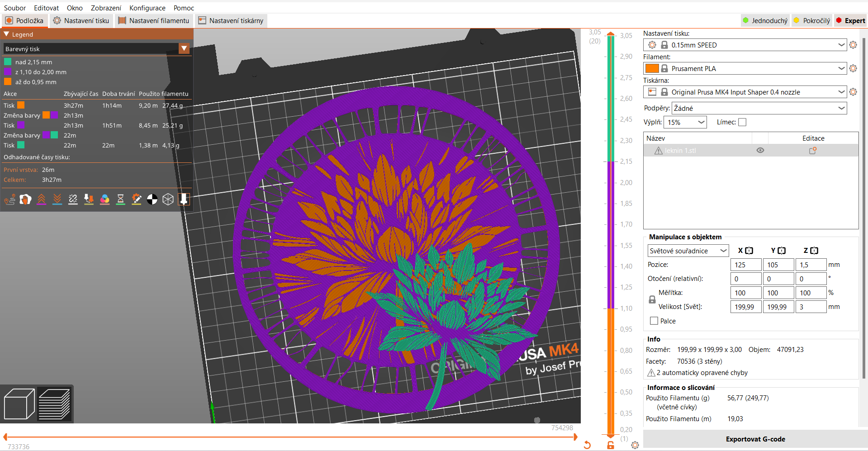Switch to Nastavení filamentu tab
The image size is (868, 451).
pyautogui.click(x=154, y=20)
